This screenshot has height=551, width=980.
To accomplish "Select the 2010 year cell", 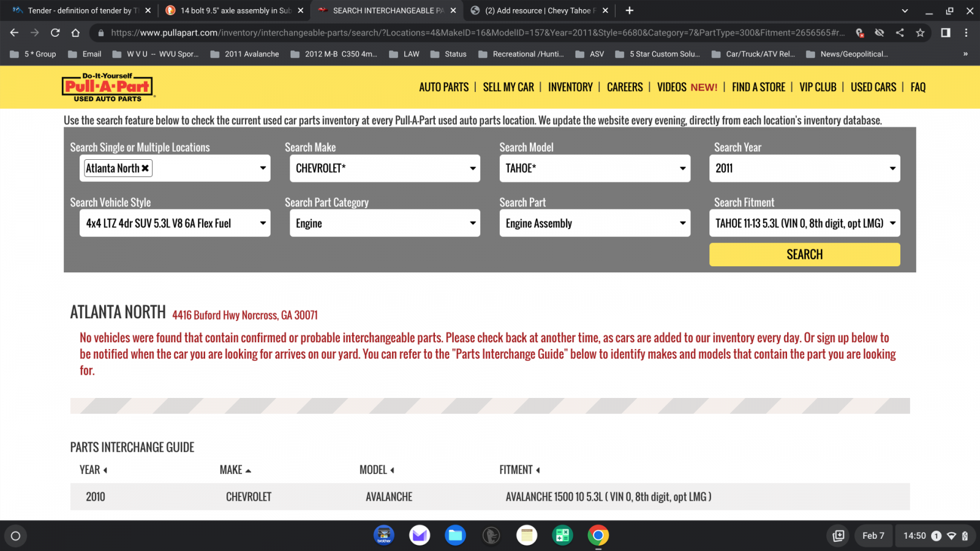I will click(x=96, y=497).
